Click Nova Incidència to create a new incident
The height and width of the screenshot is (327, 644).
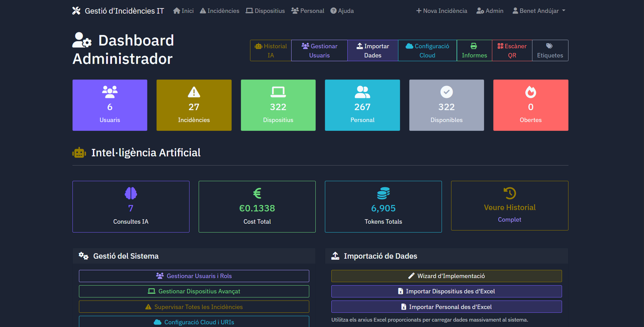442,11
